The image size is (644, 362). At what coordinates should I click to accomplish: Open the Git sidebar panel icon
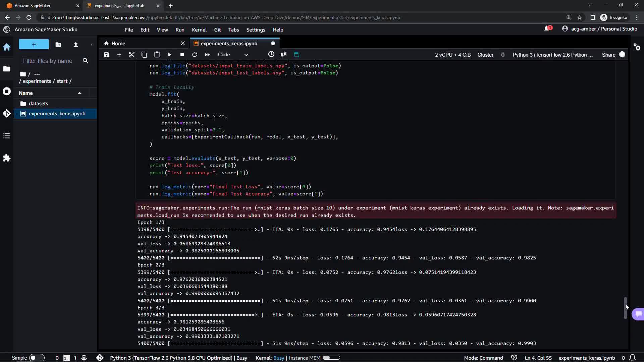[x=7, y=114]
